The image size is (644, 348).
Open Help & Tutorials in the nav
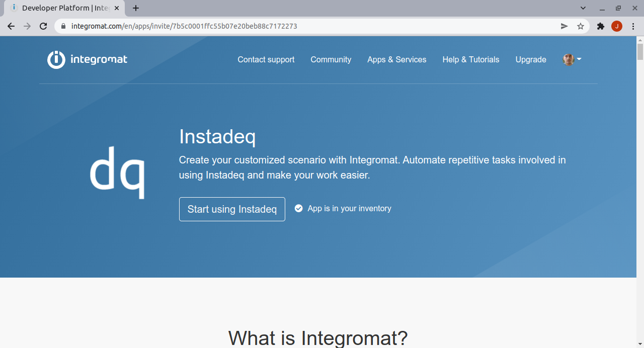tap(471, 59)
